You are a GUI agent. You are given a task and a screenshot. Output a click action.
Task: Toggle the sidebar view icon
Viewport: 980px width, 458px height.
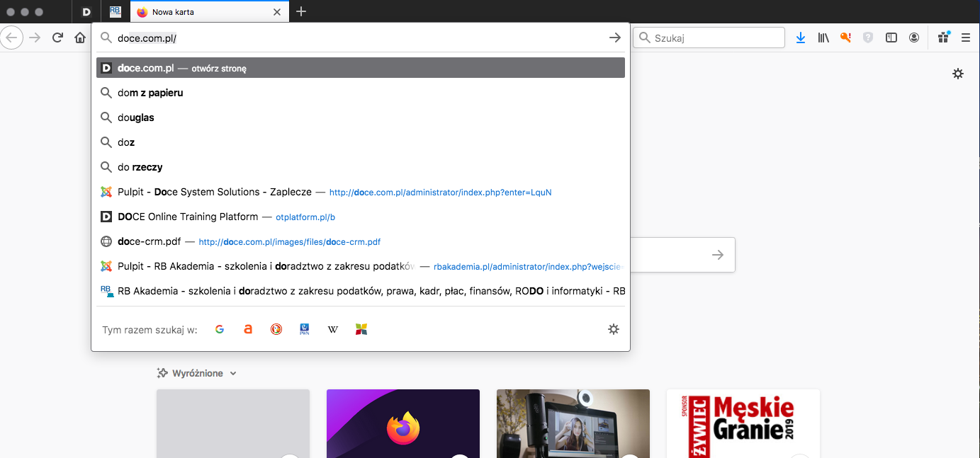click(891, 38)
